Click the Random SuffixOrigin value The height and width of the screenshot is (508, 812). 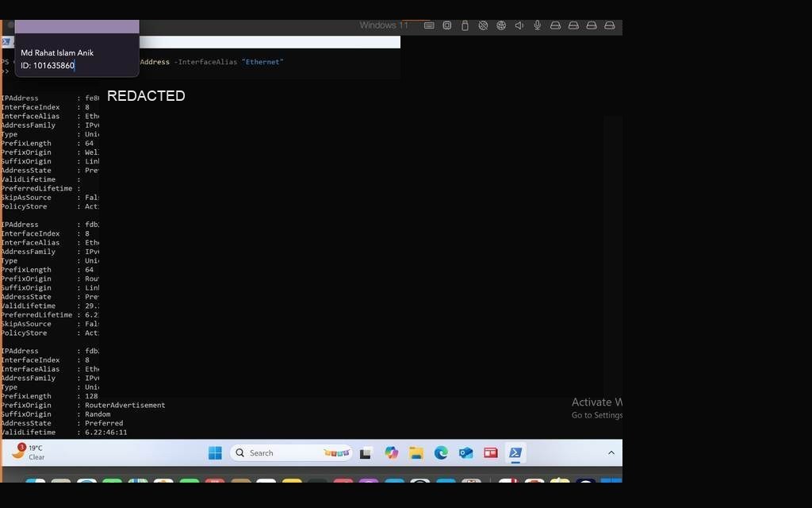point(98,414)
